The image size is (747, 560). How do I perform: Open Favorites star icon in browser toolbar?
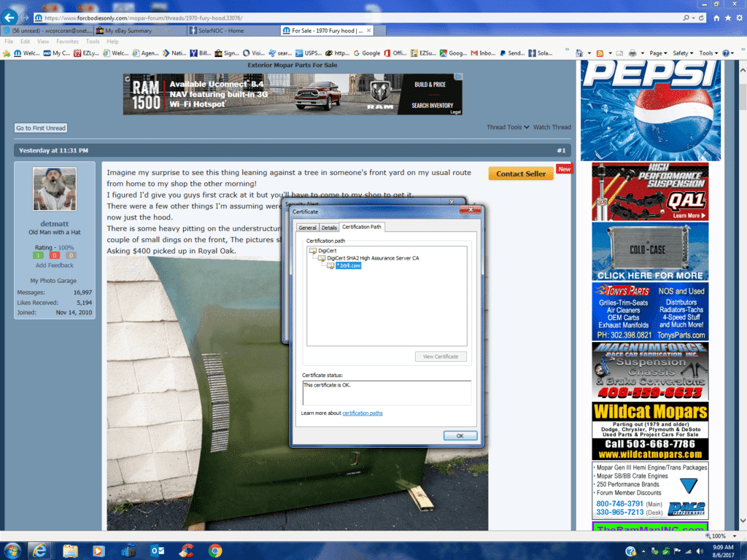[x=727, y=17]
